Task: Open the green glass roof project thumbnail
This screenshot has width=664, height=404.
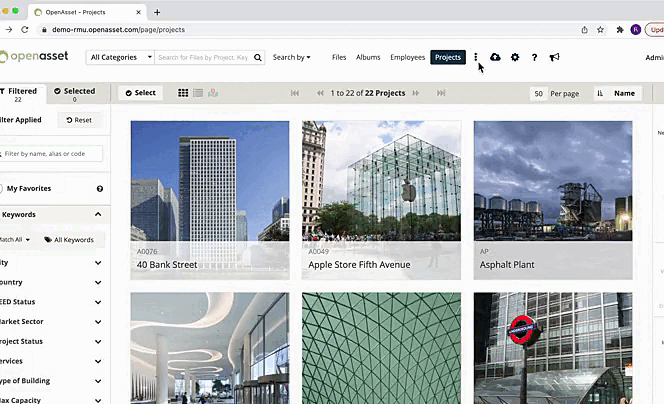Action: 381,348
